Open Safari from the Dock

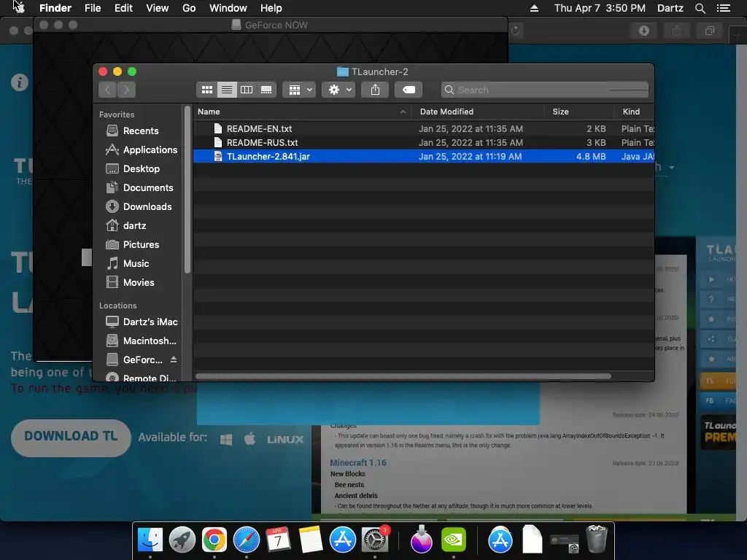247,540
